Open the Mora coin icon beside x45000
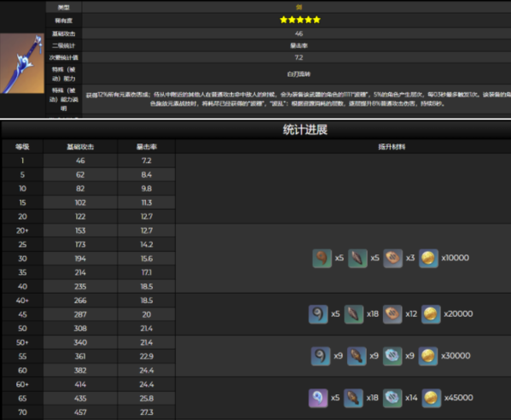This screenshot has height=420, width=511. tap(431, 398)
